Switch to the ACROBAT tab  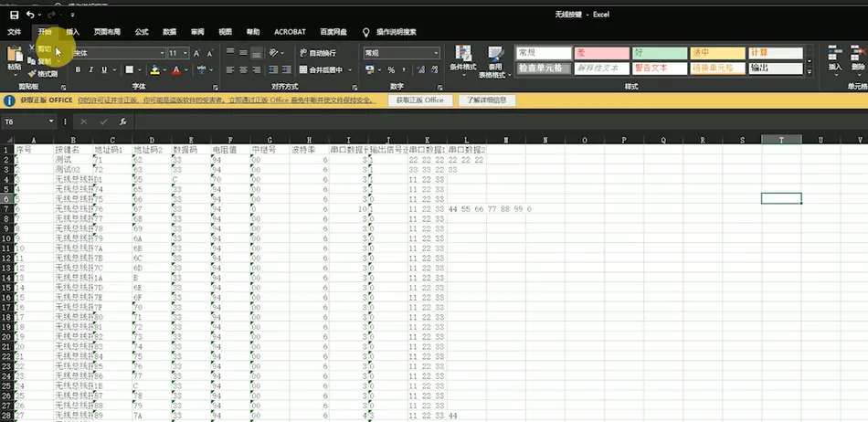tap(290, 32)
